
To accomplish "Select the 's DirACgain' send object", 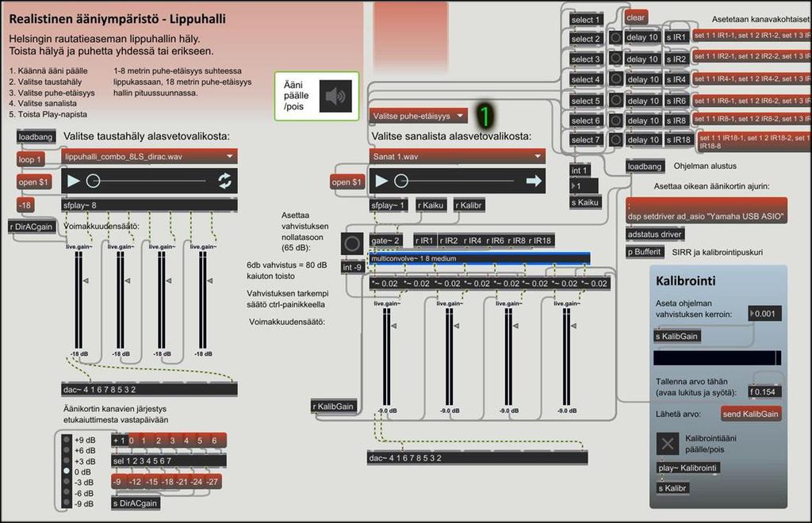I will (x=135, y=503).
